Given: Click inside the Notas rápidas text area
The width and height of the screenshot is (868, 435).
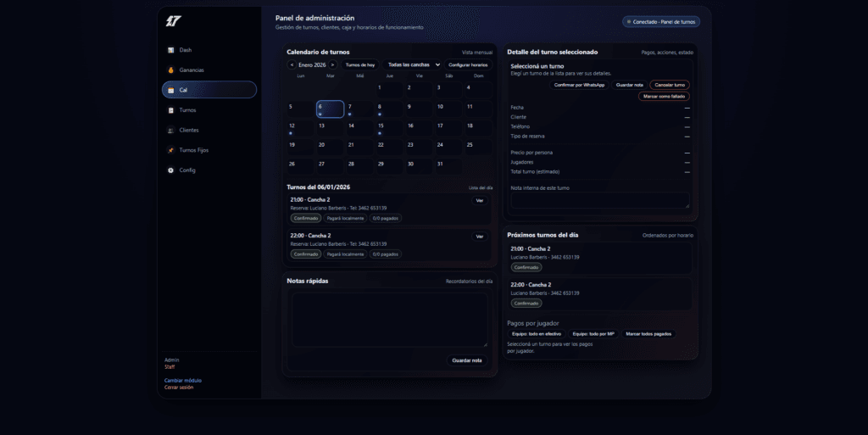Looking at the screenshot, I should pyautogui.click(x=389, y=320).
